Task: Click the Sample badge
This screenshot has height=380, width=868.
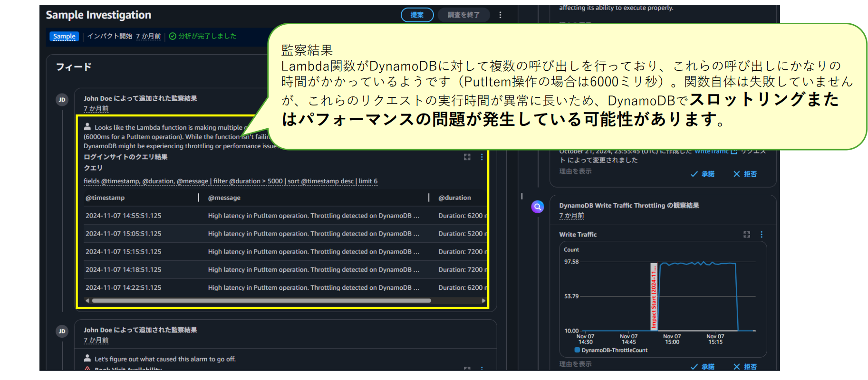Action: (x=64, y=36)
